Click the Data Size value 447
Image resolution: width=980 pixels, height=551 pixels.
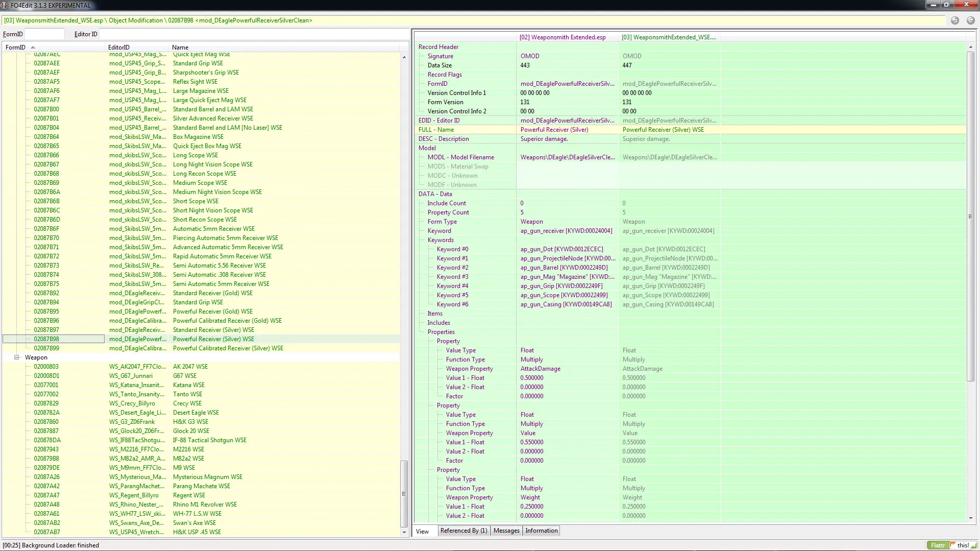(x=627, y=65)
